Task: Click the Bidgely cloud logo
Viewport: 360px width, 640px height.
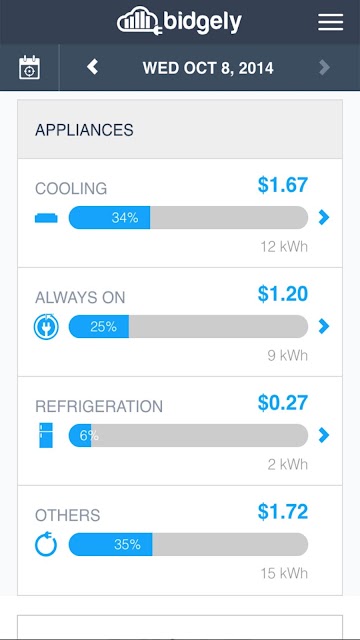Action: (x=180, y=21)
